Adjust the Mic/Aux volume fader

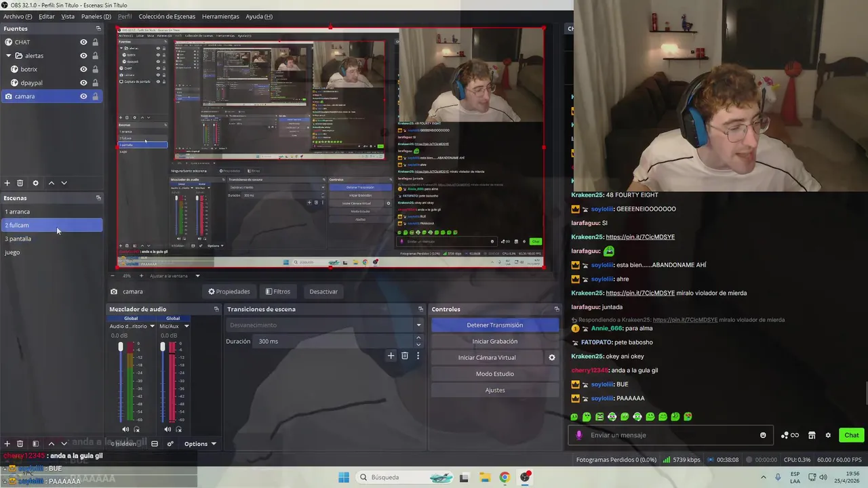[x=163, y=347]
